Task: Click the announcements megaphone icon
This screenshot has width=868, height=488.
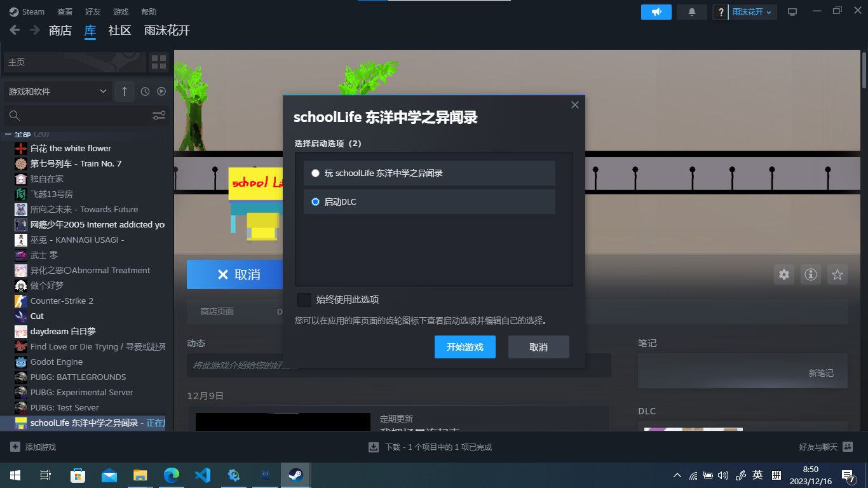Action: pos(656,12)
